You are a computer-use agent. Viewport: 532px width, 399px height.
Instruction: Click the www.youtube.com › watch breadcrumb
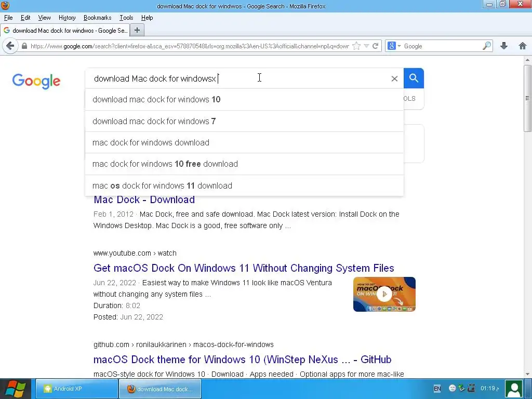[x=135, y=253]
